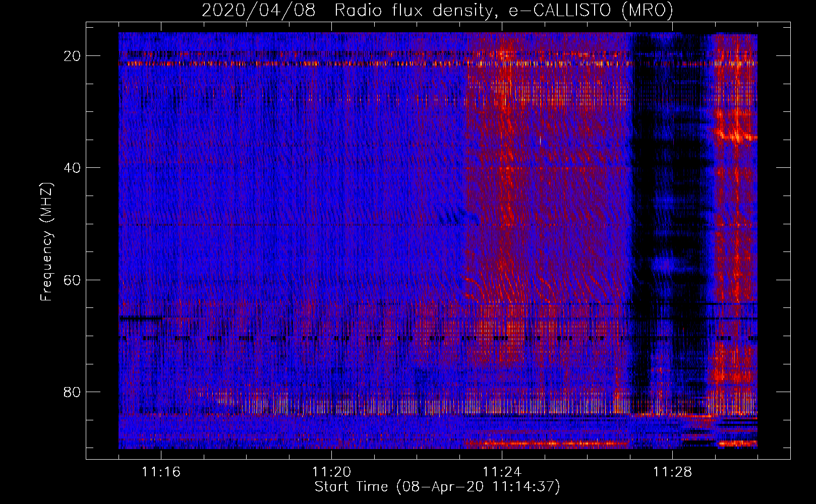Click the 11:20 time tick label
Screen dimensions: 816x504
(332, 472)
